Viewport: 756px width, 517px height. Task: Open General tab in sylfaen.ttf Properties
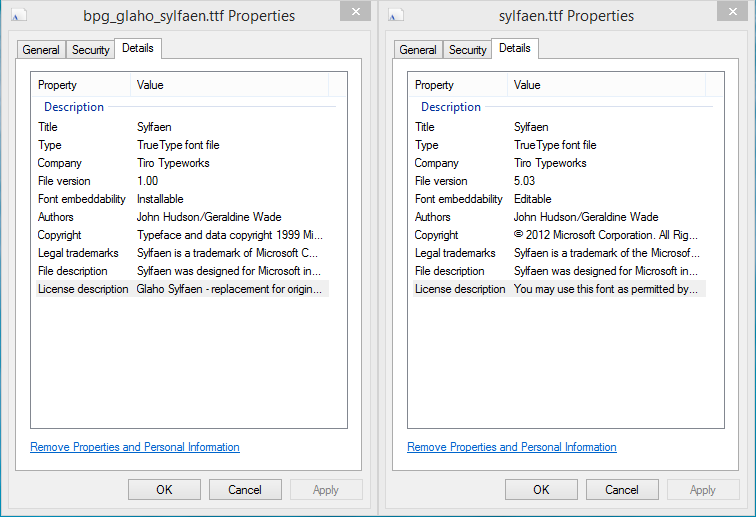418,50
